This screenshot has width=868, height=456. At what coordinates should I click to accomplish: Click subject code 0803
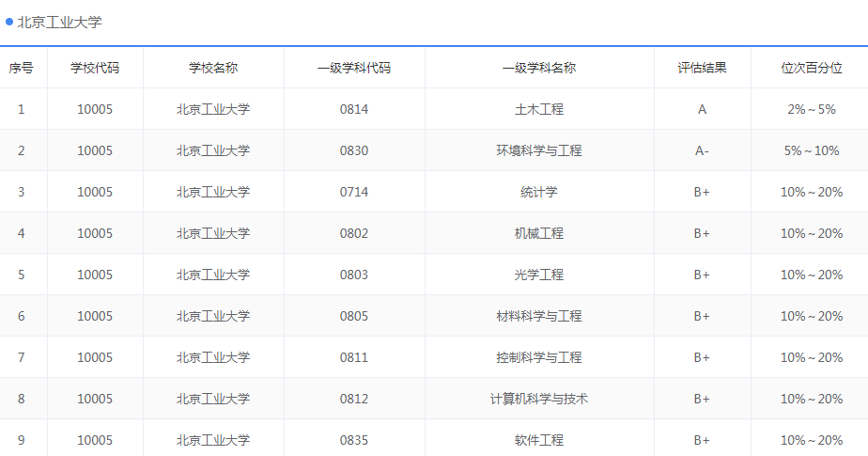(x=354, y=275)
